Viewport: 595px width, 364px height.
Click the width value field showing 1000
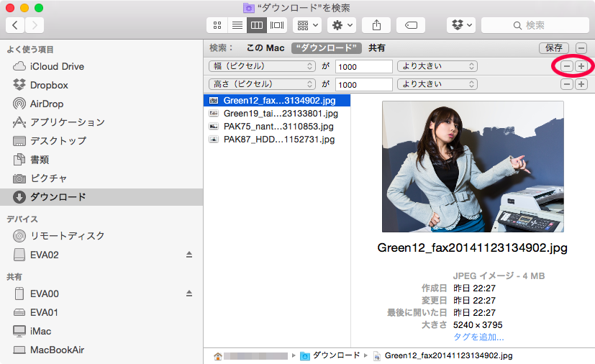point(364,66)
